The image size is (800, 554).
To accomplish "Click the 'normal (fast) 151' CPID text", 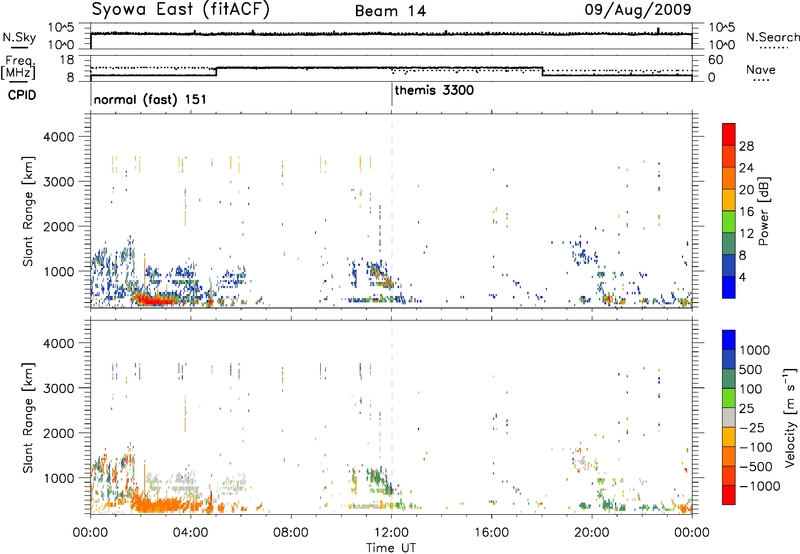I will point(150,99).
